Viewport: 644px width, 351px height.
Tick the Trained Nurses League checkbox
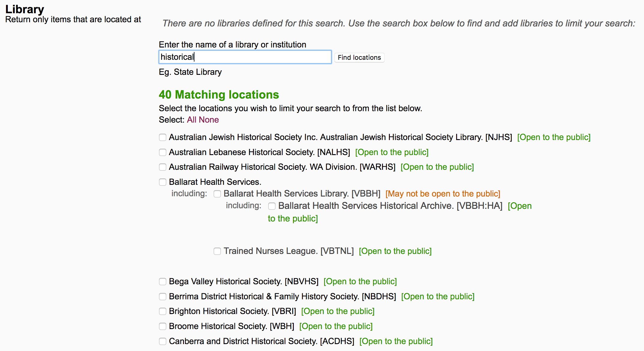pyautogui.click(x=217, y=251)
